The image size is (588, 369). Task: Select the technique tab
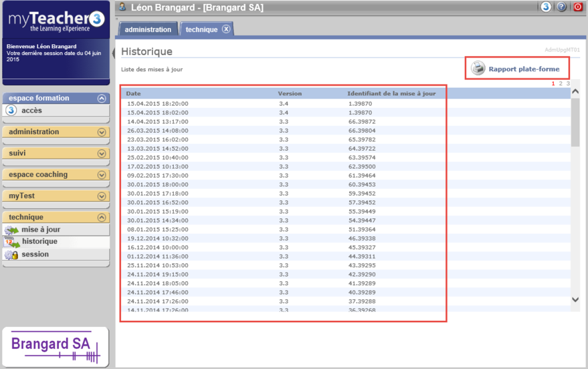click(201, 29)
